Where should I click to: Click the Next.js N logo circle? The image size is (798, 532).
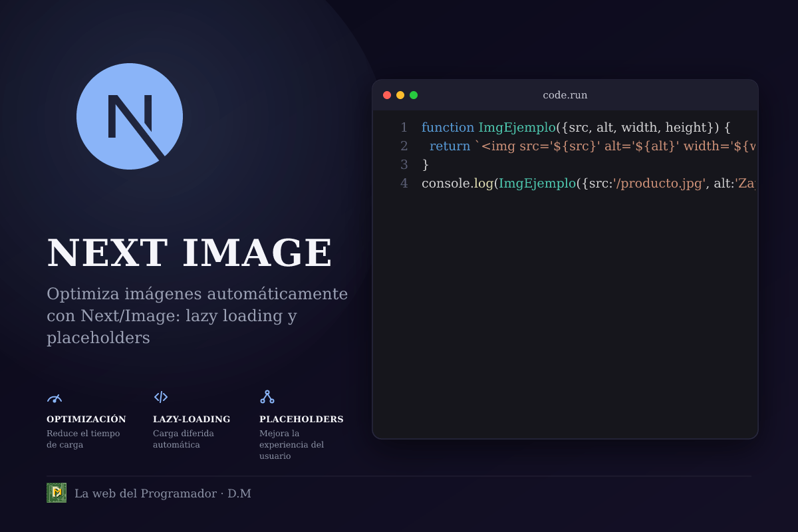[130, 116]
